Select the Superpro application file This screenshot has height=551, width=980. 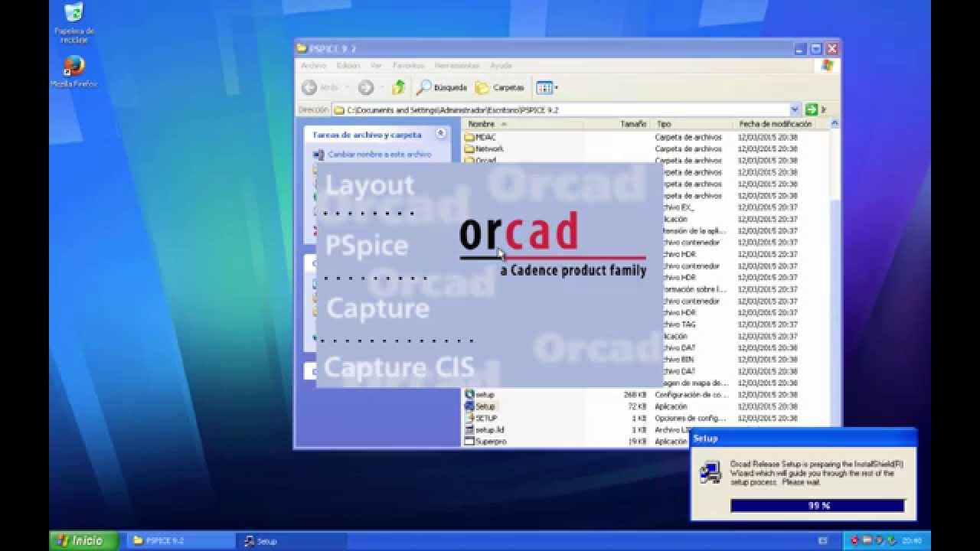[485, 442]
